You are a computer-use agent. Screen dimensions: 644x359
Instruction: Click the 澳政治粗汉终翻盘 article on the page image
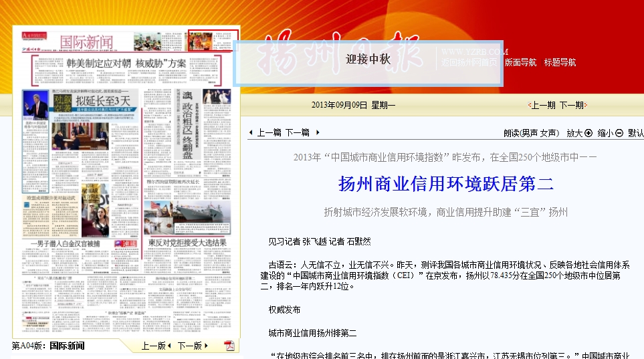coord(187,125)
